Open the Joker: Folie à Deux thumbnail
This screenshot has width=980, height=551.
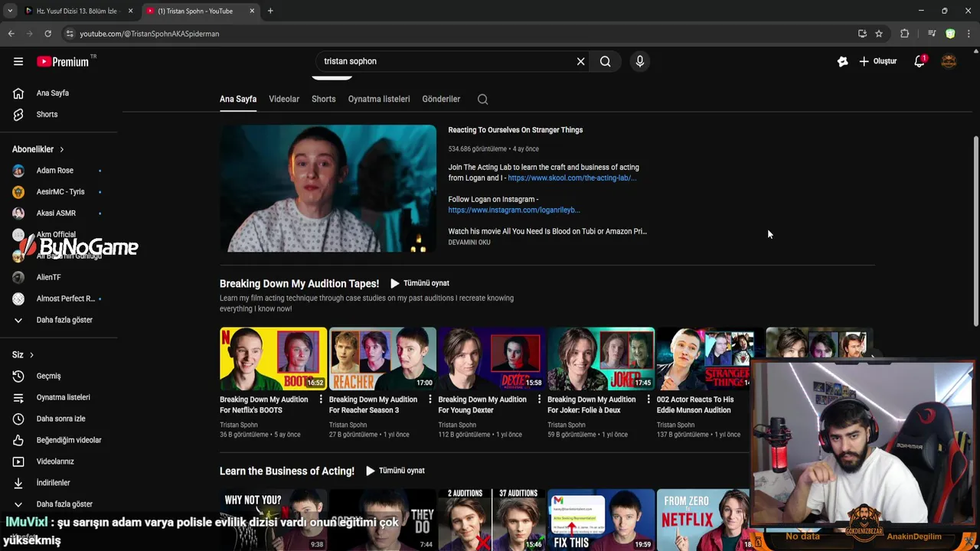pos(601,358)
